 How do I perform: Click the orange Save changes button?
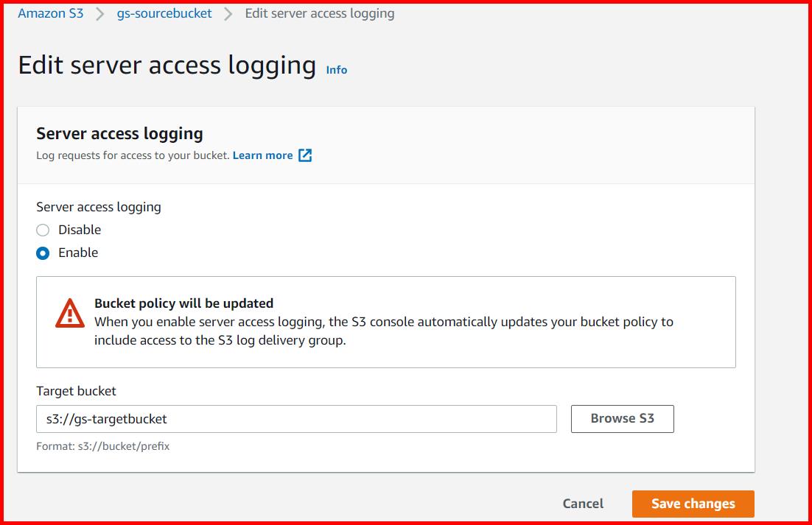tap(693, 504)
